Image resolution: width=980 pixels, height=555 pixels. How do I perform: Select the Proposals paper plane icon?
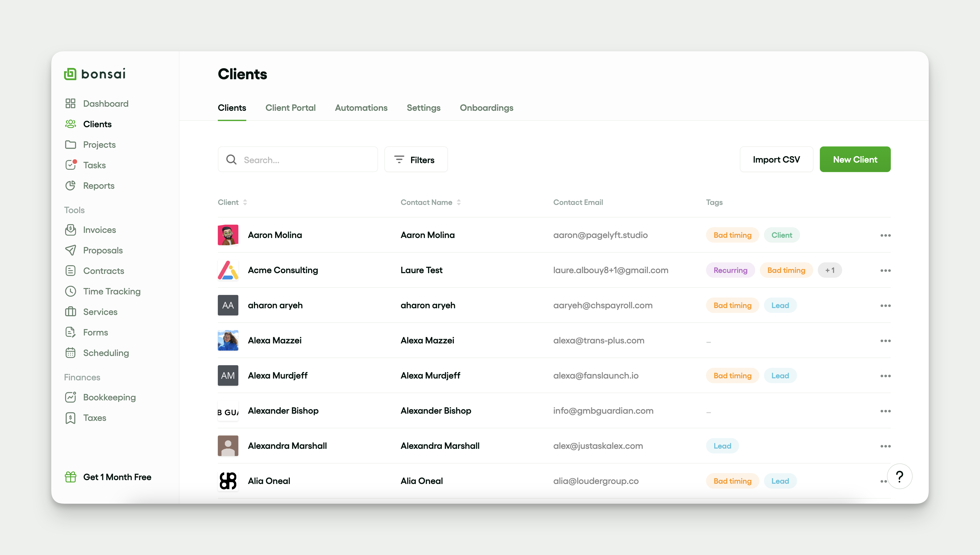point(70,250)
